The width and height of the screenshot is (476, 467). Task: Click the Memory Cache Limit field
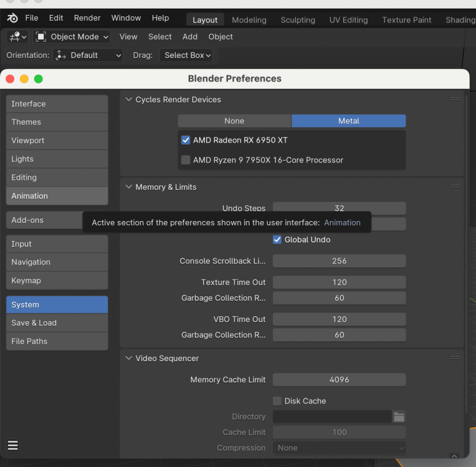[x=339, y=380]
